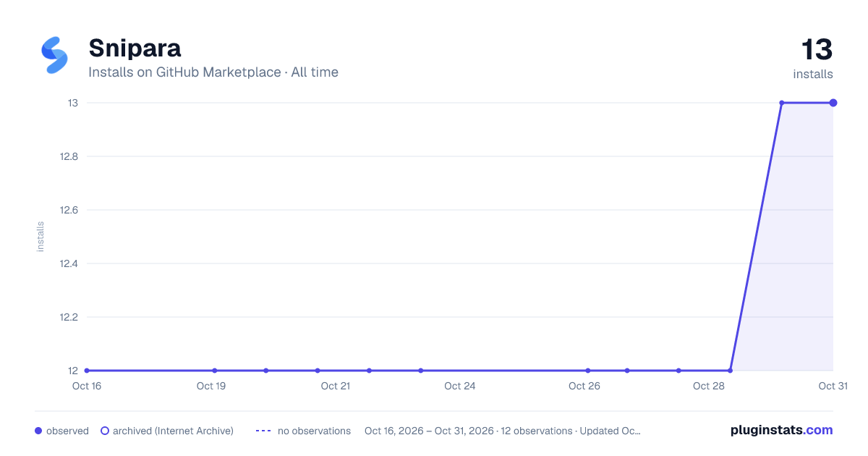868x456 pixels.
Task: Select the first data point above Oct 16
Action: [x=87, y=371]
